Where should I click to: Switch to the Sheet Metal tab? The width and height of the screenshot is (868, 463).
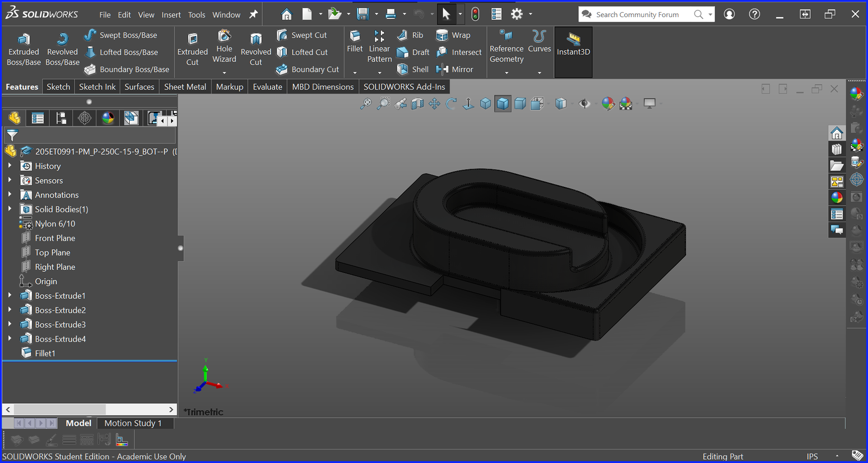[x=185, y=87]
